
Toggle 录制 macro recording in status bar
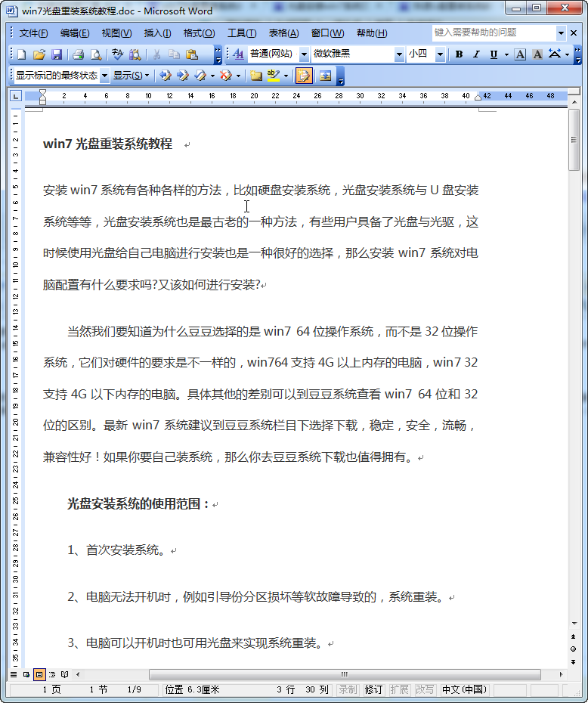tap(348, 689)
